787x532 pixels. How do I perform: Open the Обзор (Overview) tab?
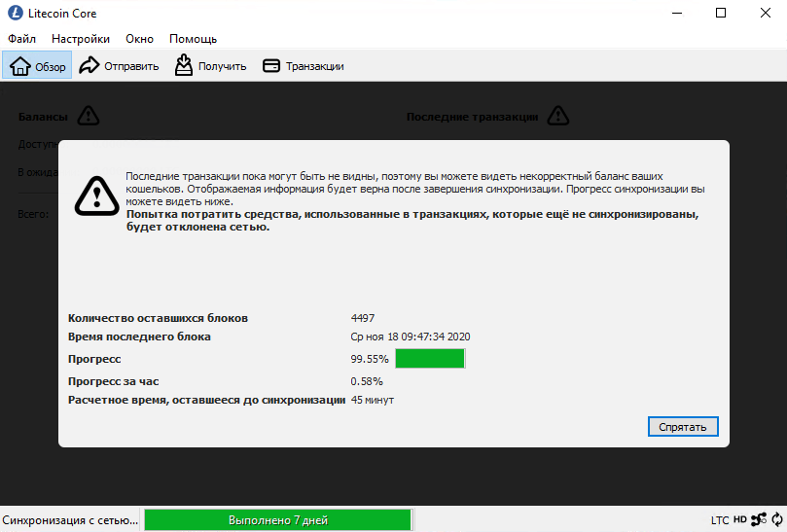coord(38,66)
